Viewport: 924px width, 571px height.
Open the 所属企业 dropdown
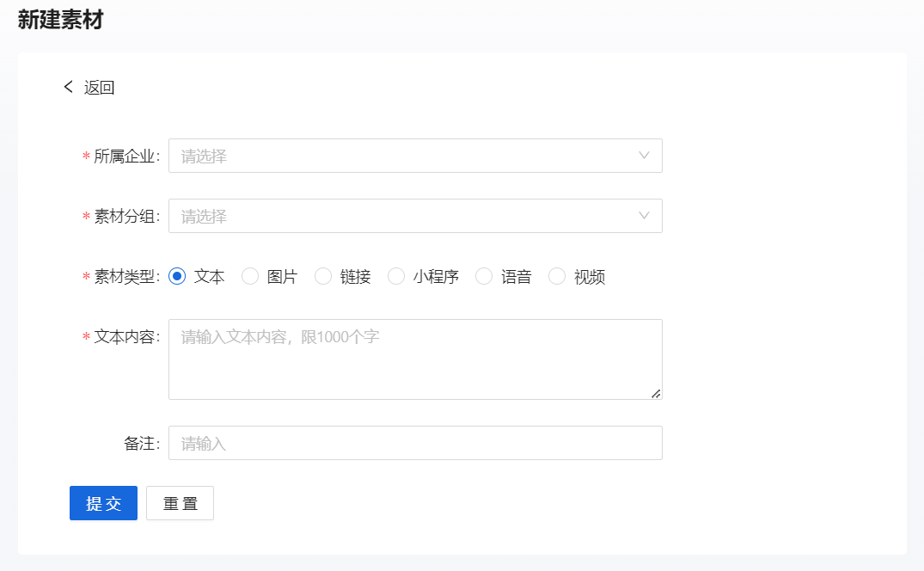415,156
